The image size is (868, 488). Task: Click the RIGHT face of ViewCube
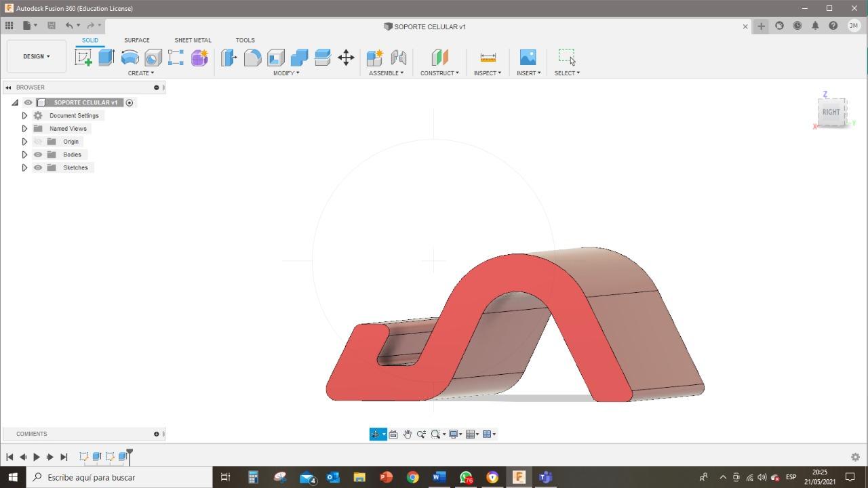tap(831, 112)
